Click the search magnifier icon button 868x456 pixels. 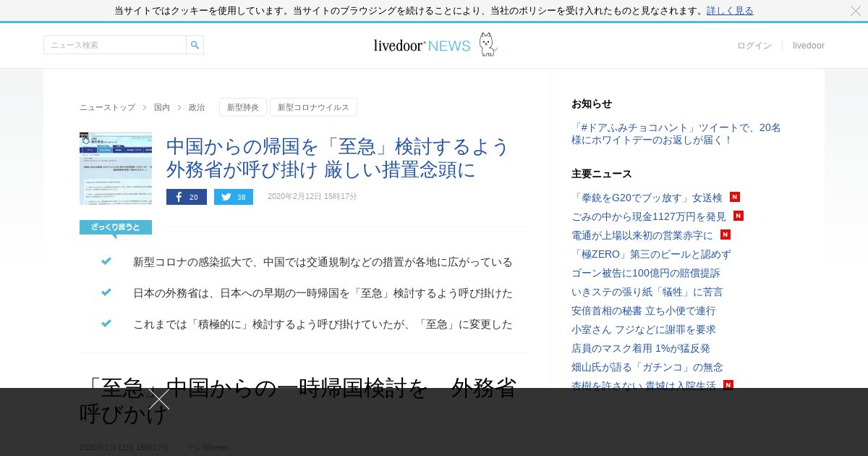click(195, 45)
